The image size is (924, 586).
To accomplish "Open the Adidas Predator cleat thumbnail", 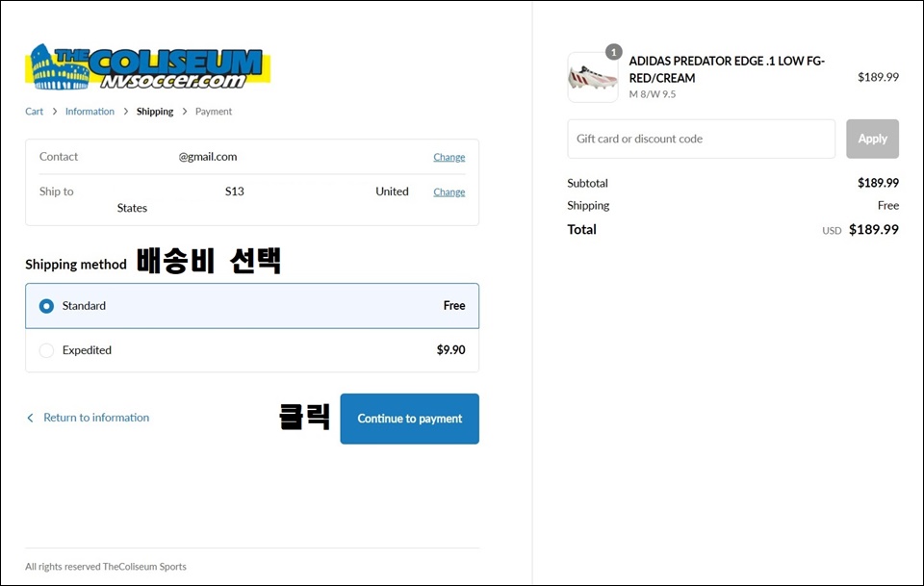I will pos(593,77).
